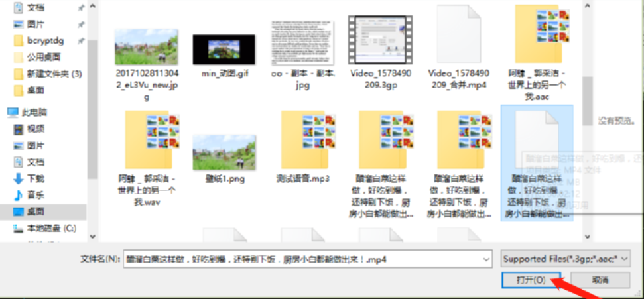The image size is (644, 299).
Task: Click file list scrollbar down arrow
Action: pyautogui.click(x=588, y=237)
